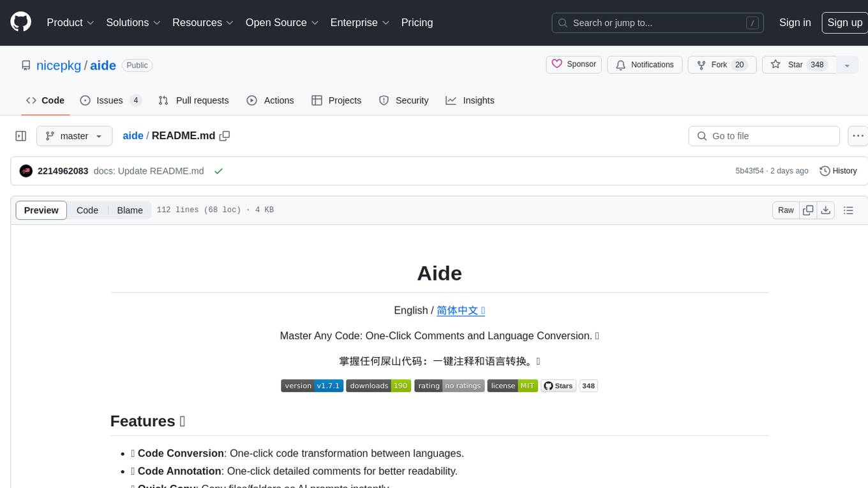Switch to the Pull requests tab
This screenshot has width=868, height=488.
pos(193,100)
